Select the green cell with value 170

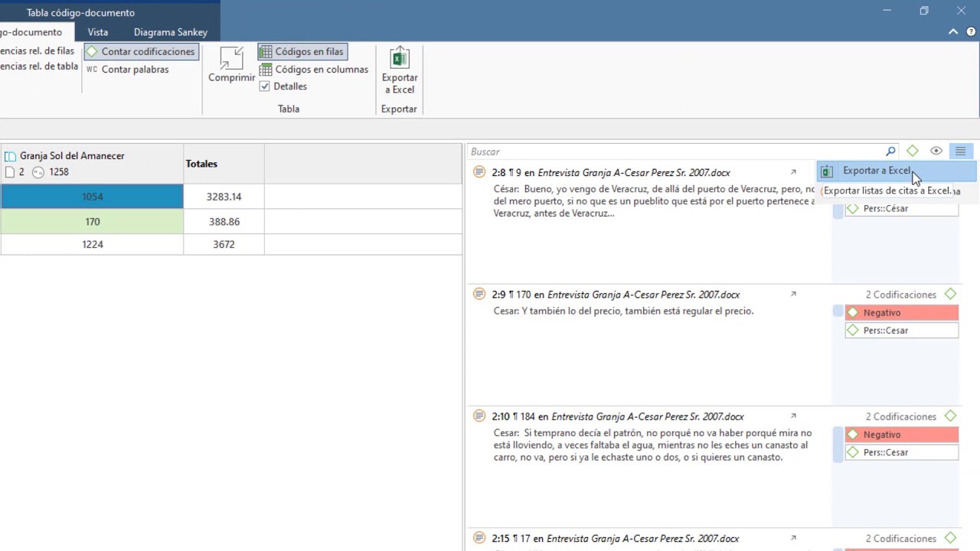[x=92, y=221]
